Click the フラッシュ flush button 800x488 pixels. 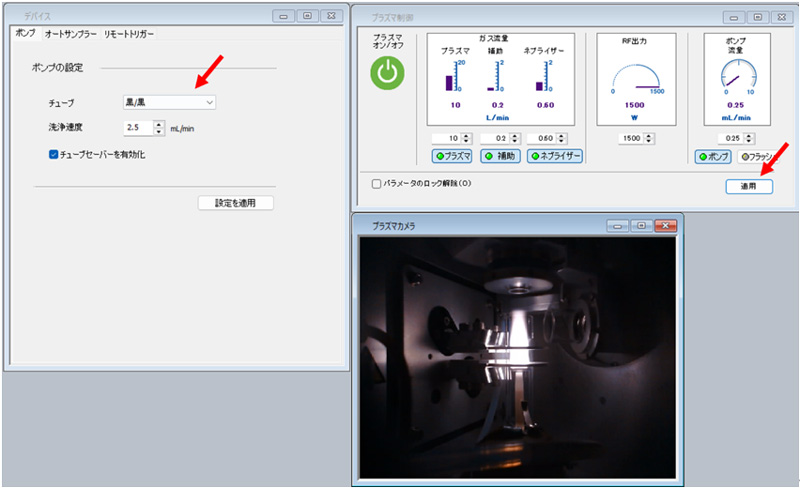(x=757, y=156)
